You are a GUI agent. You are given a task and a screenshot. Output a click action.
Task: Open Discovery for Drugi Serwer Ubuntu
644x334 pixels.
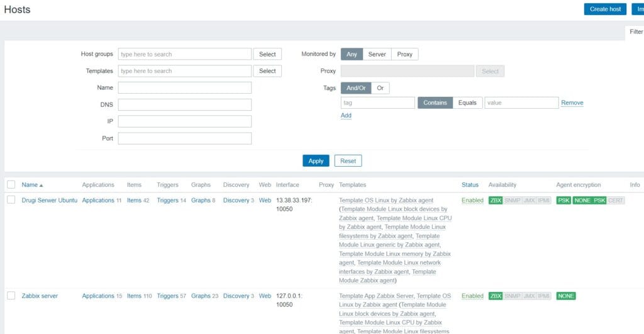[236, 200]
